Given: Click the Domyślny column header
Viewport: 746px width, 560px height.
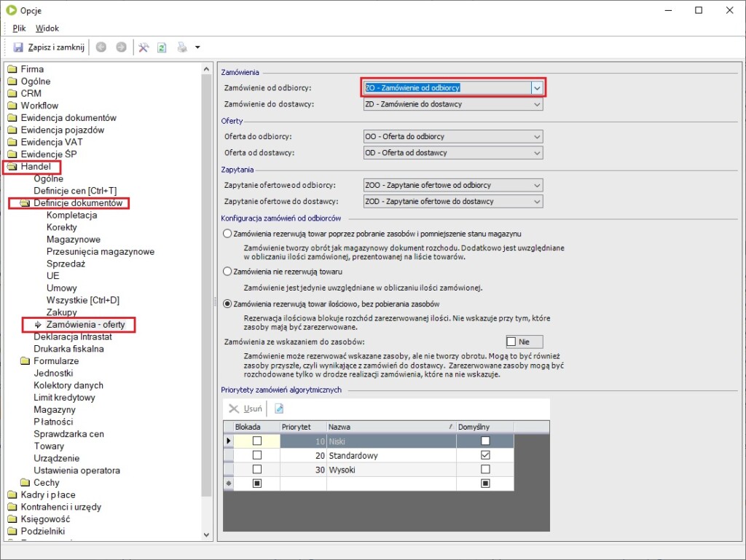Looking at the screenshot, I should coord(484,427).
